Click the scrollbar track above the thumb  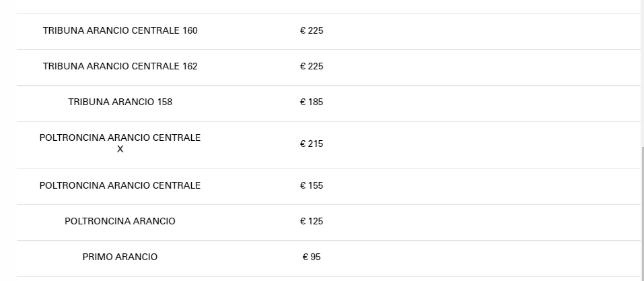pos(642,67)
